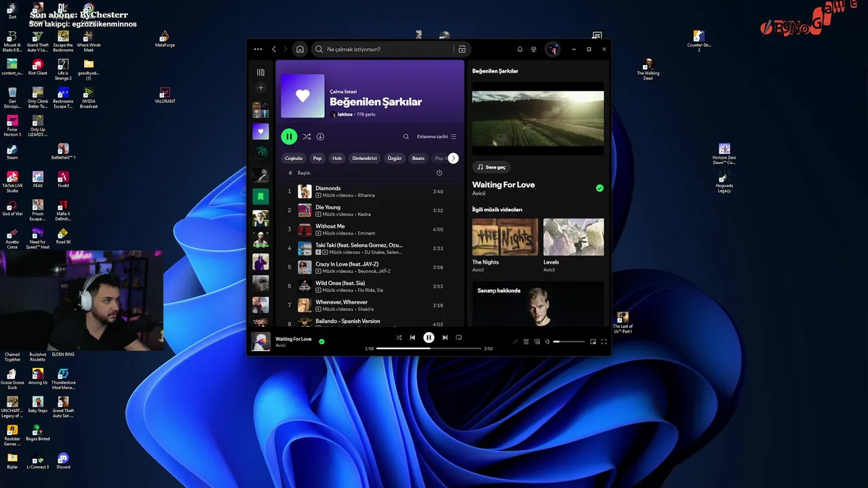Viewport: 868px width, 488px height.
Task: Show more filter chips with arrow
Action: coord(453,158)
